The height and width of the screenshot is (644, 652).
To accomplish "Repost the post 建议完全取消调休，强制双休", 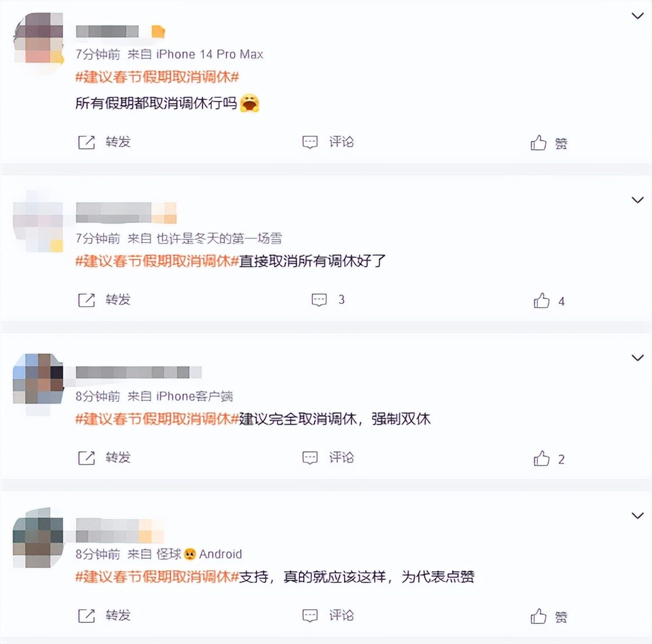I will coord(104,458).
